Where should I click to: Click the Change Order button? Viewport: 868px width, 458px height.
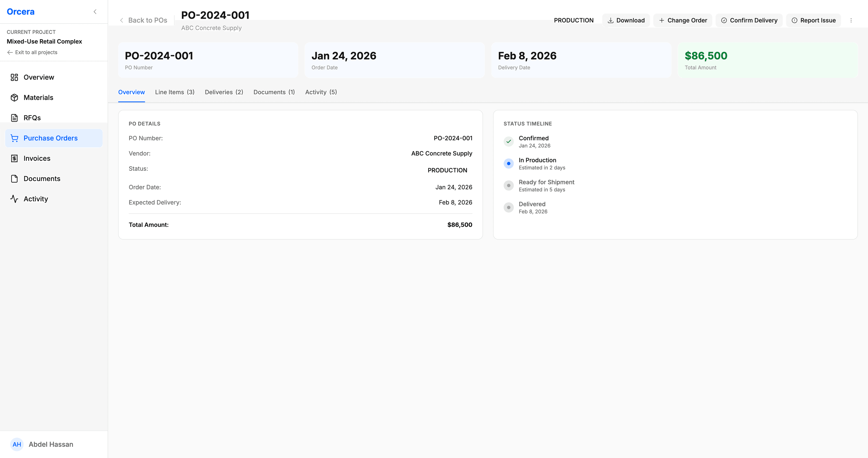683,20
